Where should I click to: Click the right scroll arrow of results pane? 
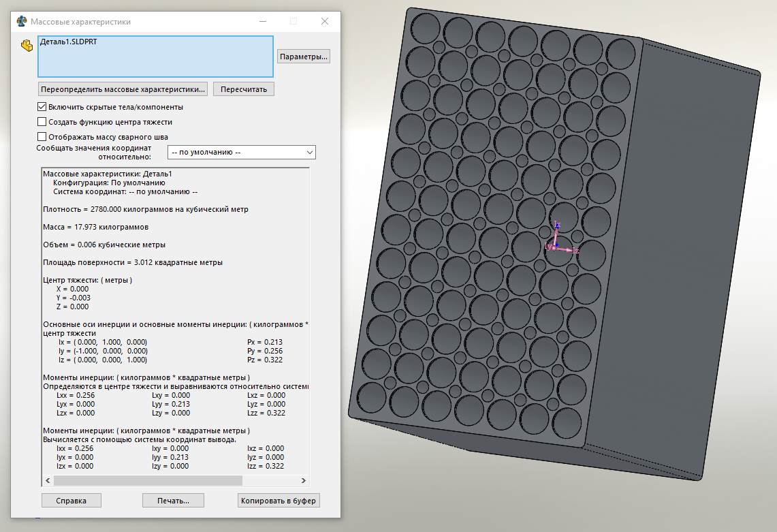coord(303,480)
